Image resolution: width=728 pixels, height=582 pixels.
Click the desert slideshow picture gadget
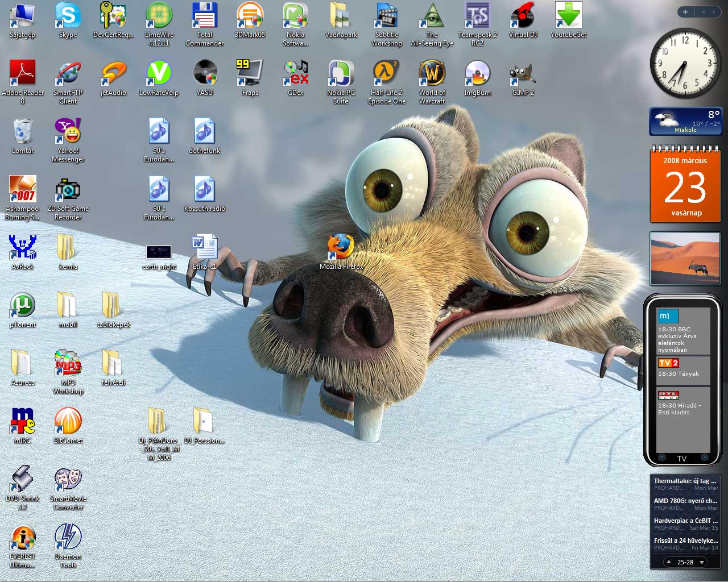click(x=685, y=259)
